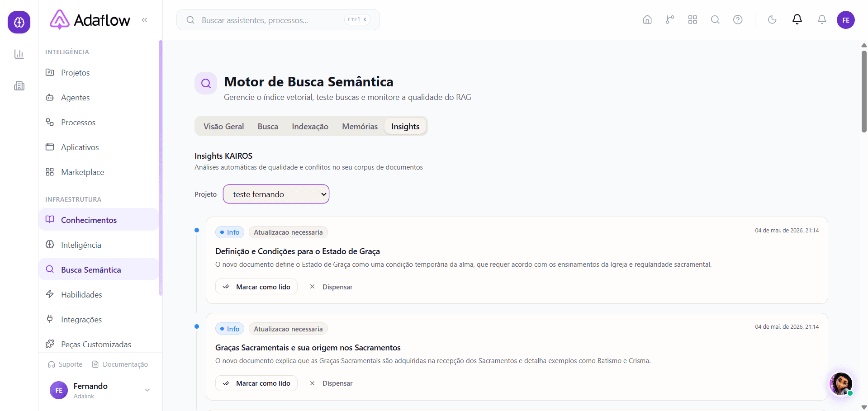This screenshot has height=411, width=868.
Task: Click the Motor de Busca Semântica search icon
Action: [x=206, y=83]
